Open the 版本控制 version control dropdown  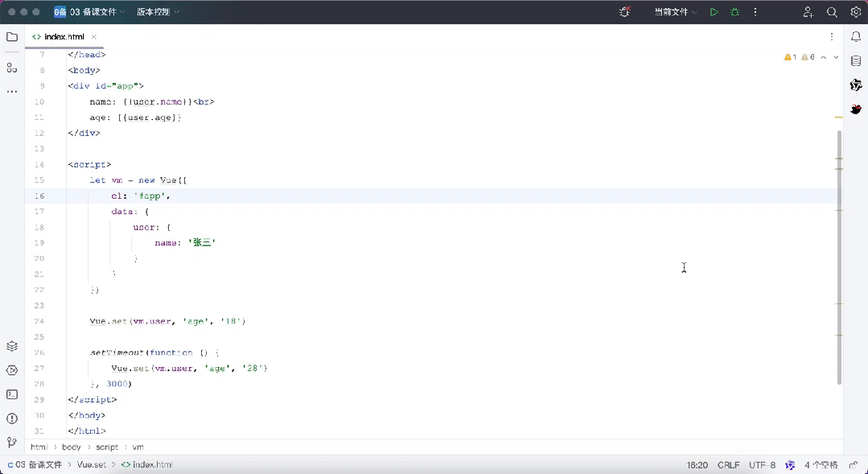158,11
